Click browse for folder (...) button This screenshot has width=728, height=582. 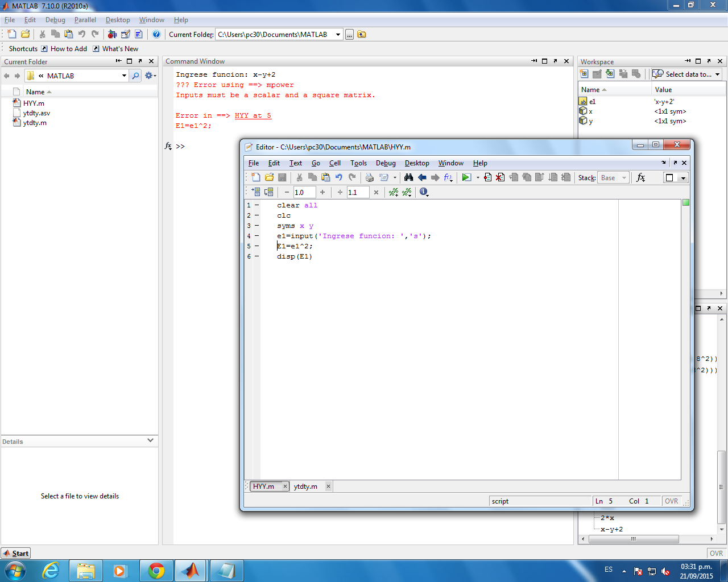pos(350,35)
